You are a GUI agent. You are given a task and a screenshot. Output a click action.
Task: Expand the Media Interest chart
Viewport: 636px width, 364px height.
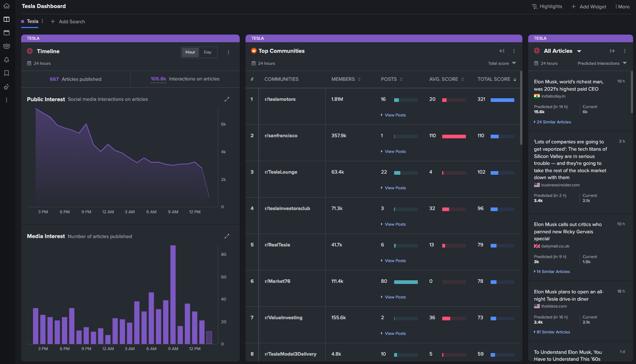coord(227,236)
